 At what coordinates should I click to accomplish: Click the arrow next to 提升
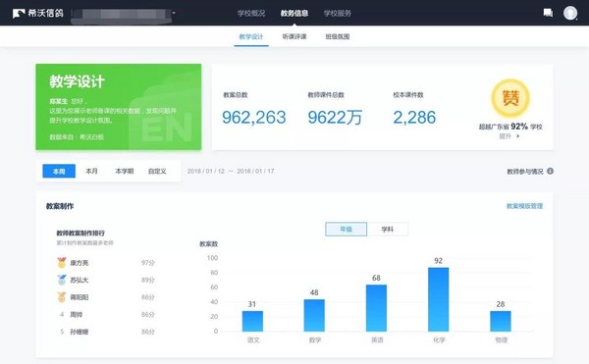(518, 136)
